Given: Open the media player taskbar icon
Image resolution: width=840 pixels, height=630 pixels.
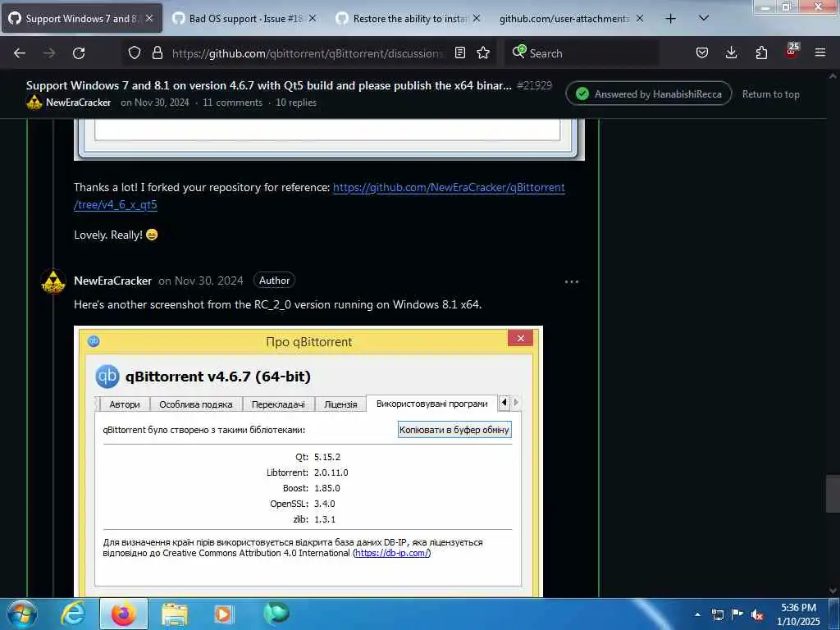Looking at the screenshot, I should 224,614.
